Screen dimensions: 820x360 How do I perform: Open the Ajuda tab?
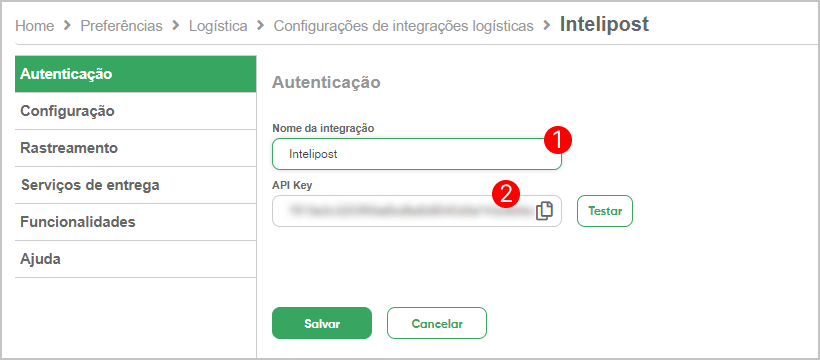pyautogui.click(x=135, y=259)
